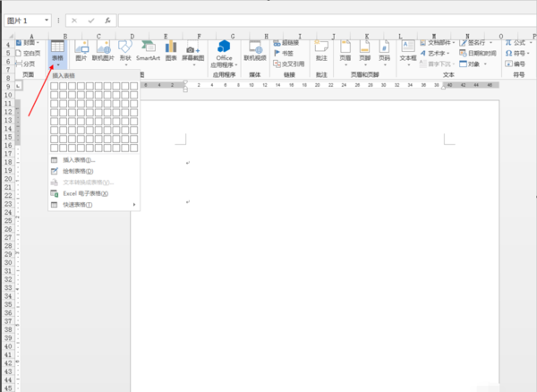This screenshot has height=392, width=537.
Task: Open 文档部件 quick parts
Action: coord(438,43)
